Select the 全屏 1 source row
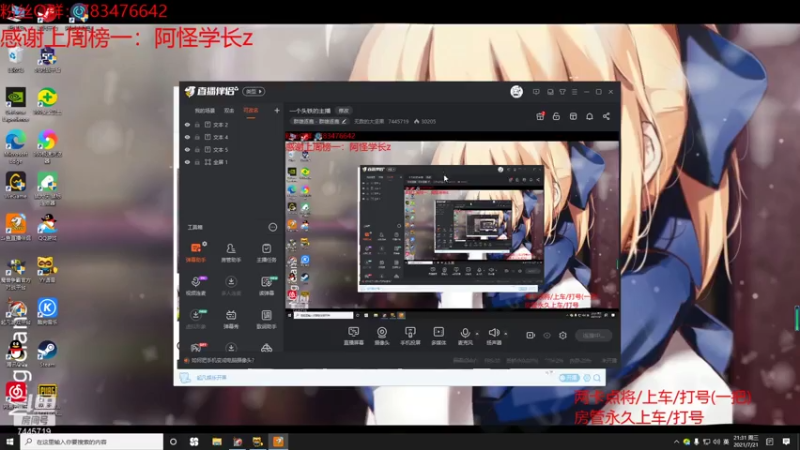Image resolution: width=800 pixels, height=450 pixels. pos(232,162)
